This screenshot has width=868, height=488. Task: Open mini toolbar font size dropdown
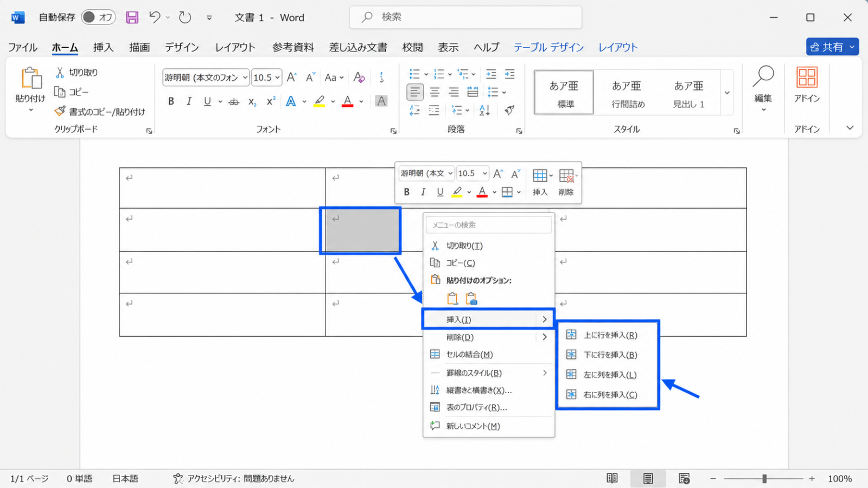click(484, 174)
